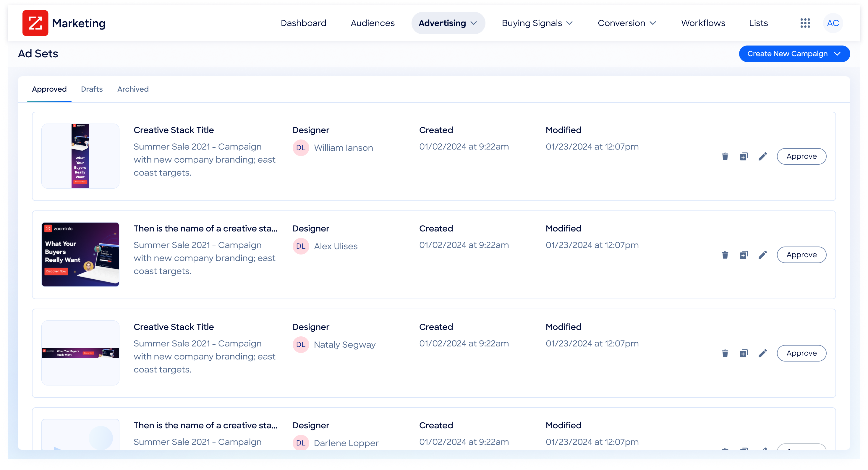Expand the Advertising dropdown menu
This screenshot has width=868, height=470.
pos(448,23)
